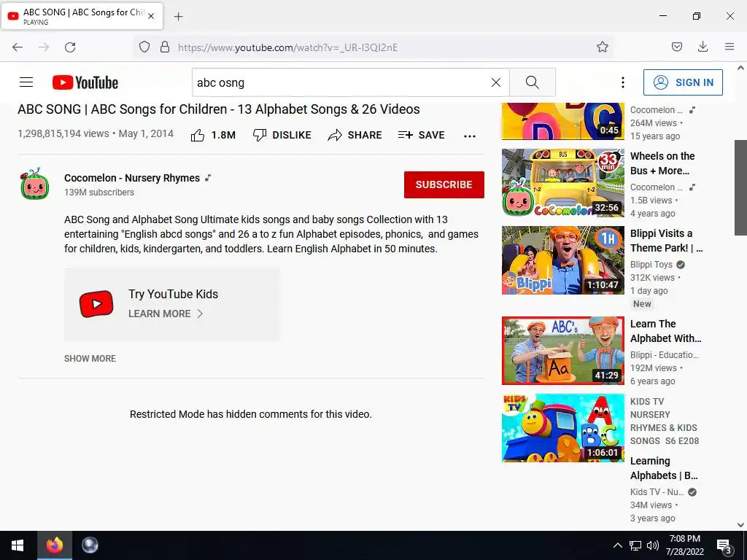Clear the search box text
Viewport: 747px width, 560px height.
[496, 82]
